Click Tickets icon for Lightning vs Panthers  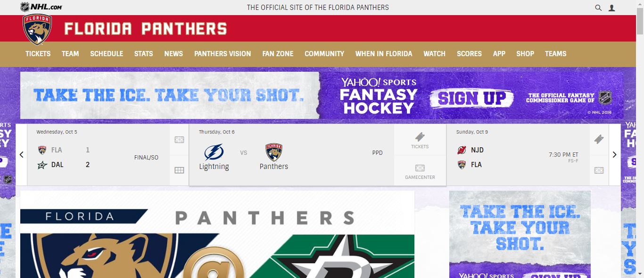(420, 140)
